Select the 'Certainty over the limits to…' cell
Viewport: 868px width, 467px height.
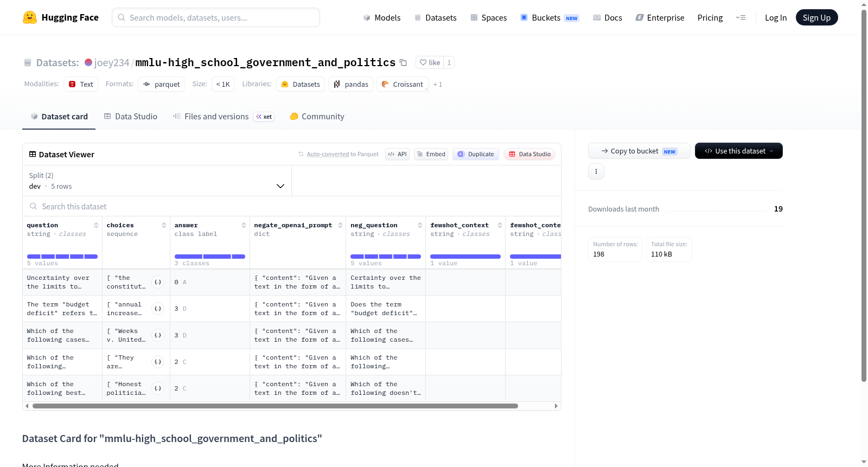click(386, 282)
